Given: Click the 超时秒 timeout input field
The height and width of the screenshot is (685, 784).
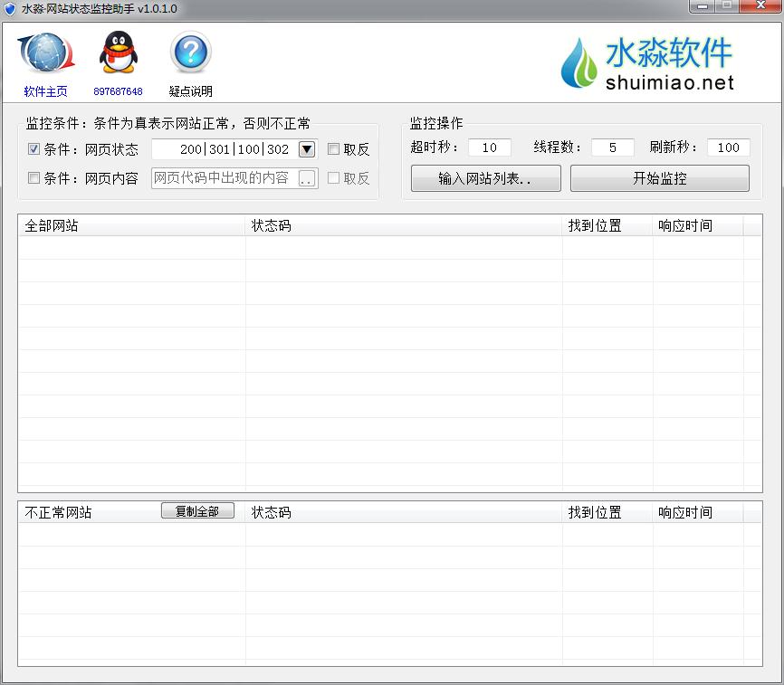Looking at the screenshot, I should [x=489, y=147].
